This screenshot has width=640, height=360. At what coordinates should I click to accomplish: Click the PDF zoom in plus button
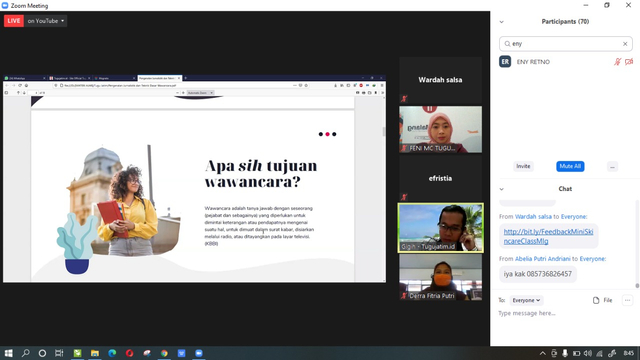(x=183, y=93)
